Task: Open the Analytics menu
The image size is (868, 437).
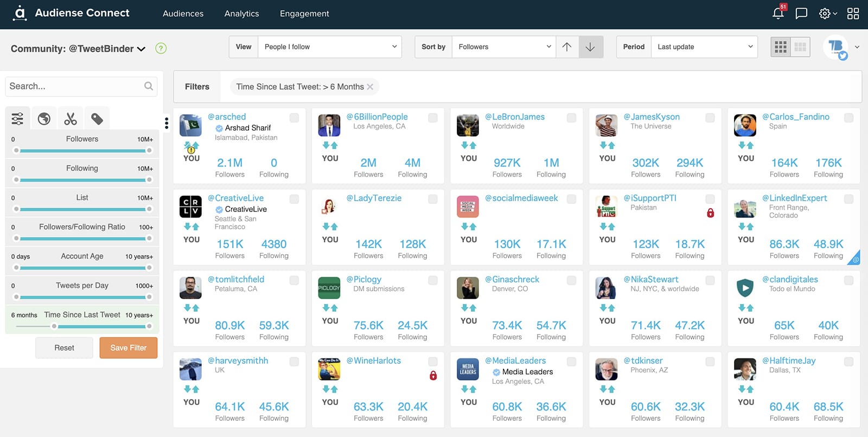Action: click(x=241, y=14)
